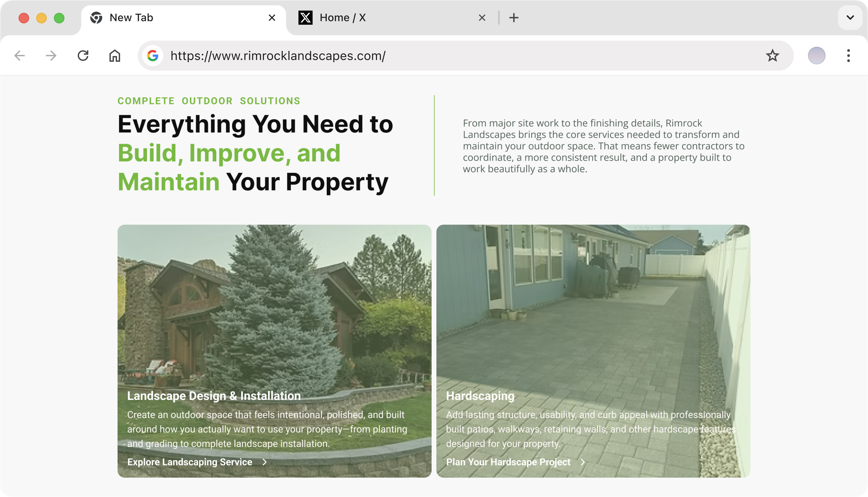Click the yellow minimize window button
The height and width of the screenshot is (497, 868).
coord(41,18)
